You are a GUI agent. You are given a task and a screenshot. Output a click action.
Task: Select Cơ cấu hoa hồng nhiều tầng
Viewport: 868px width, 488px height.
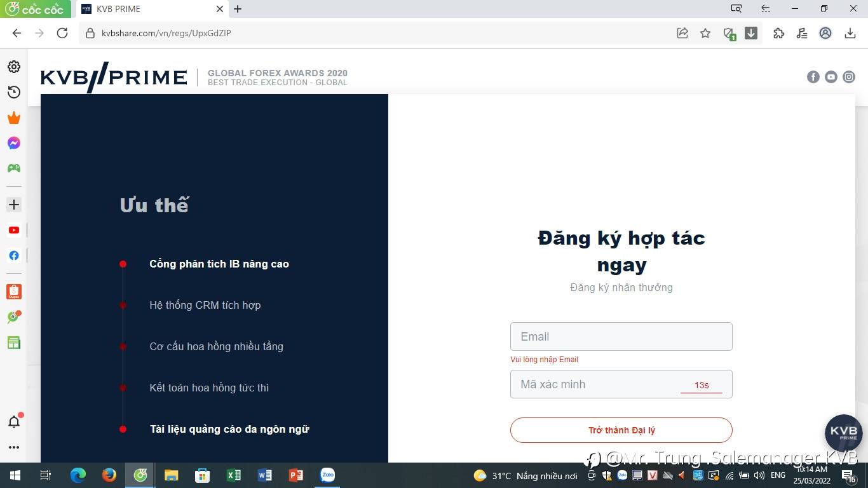point(217,346)
